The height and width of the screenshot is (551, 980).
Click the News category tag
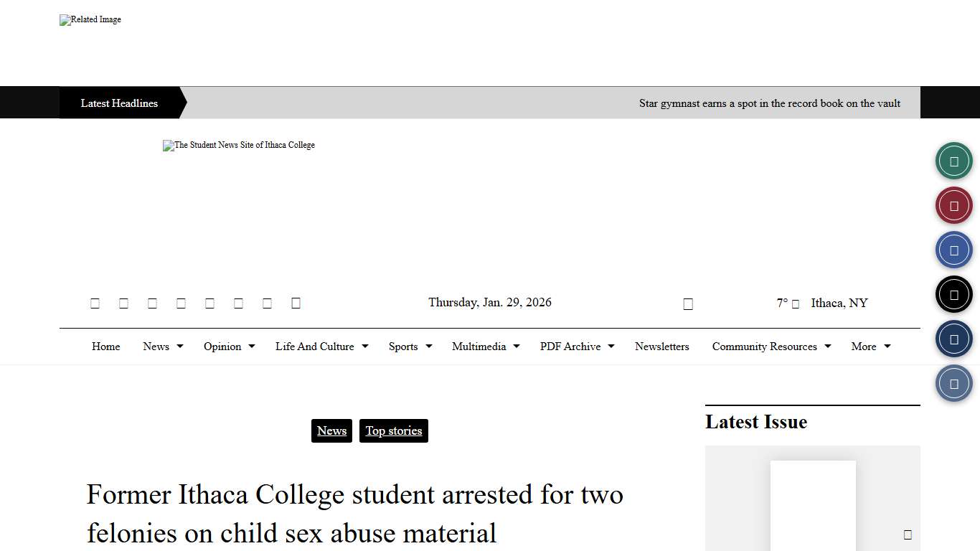tap(331, 430)
